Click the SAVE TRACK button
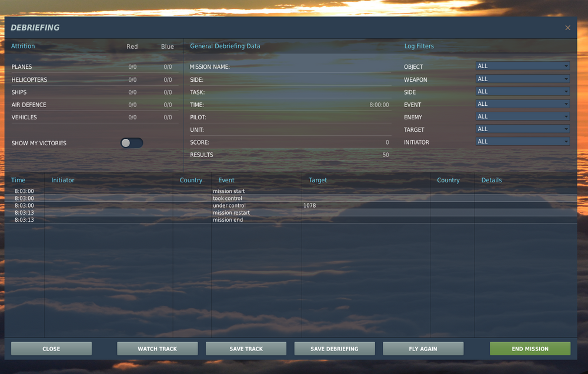Screen dimensions: 588x374 (x=246, y=349)
